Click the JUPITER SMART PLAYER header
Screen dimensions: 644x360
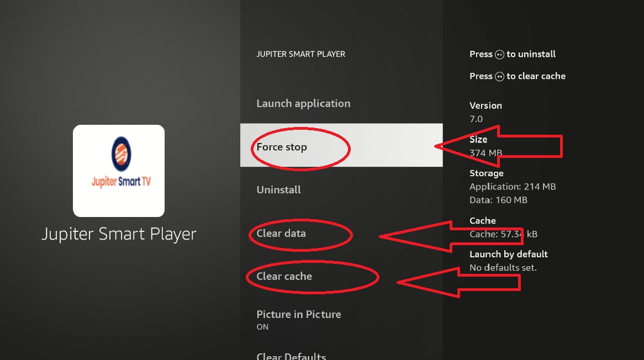coord(301,54)
